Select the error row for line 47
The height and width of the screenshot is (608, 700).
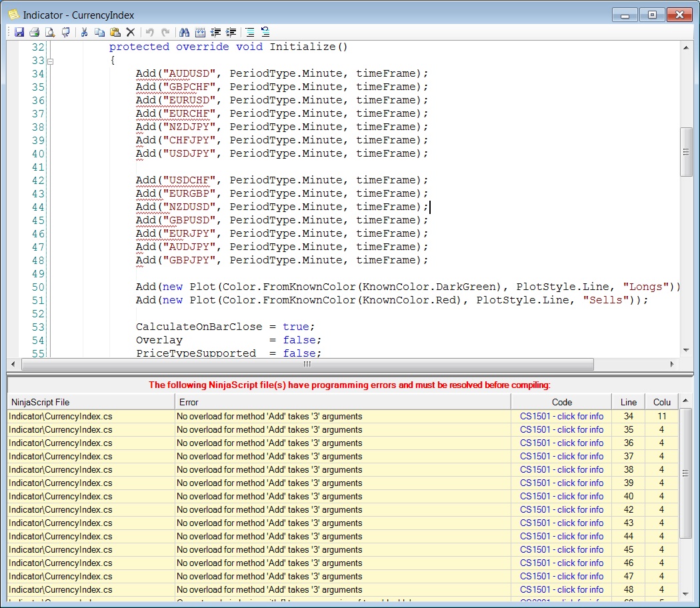[343, 576]
